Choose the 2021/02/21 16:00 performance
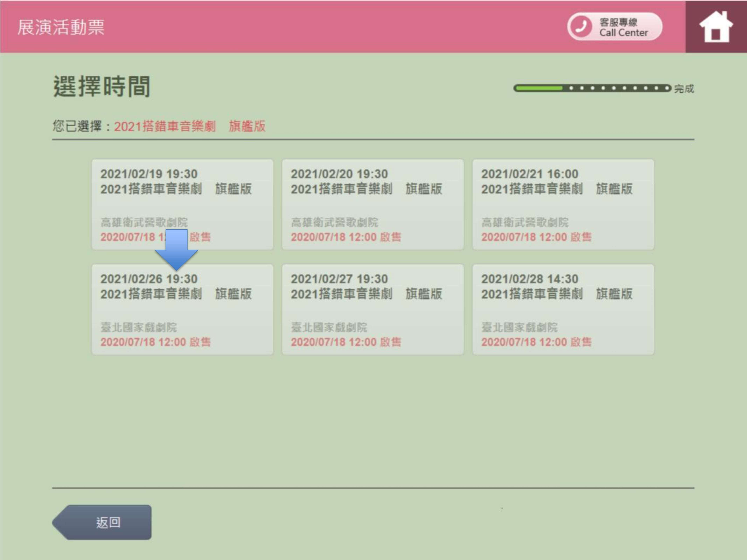 (563, 205)
